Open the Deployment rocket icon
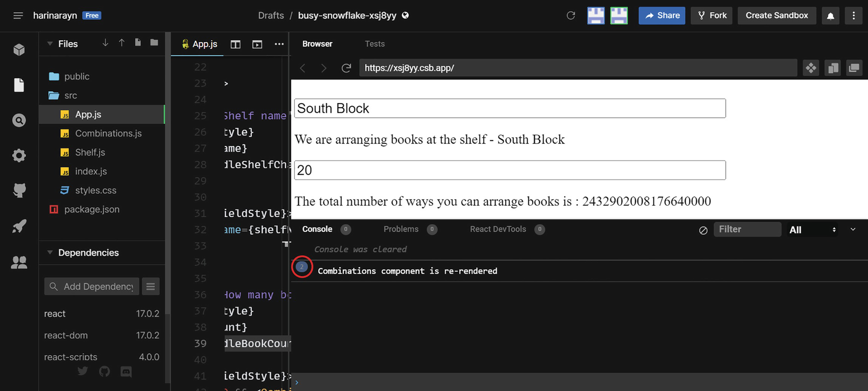 point(19,226)
